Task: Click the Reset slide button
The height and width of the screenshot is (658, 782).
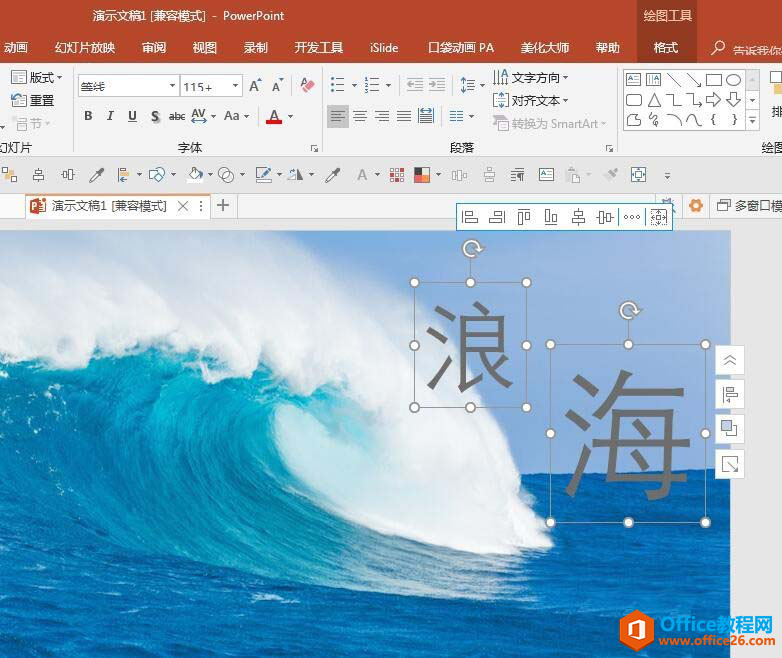Action: 32,100
